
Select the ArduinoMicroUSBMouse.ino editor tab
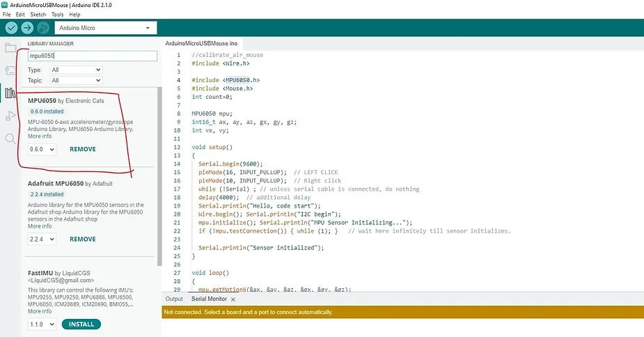[x=202, y=43]
